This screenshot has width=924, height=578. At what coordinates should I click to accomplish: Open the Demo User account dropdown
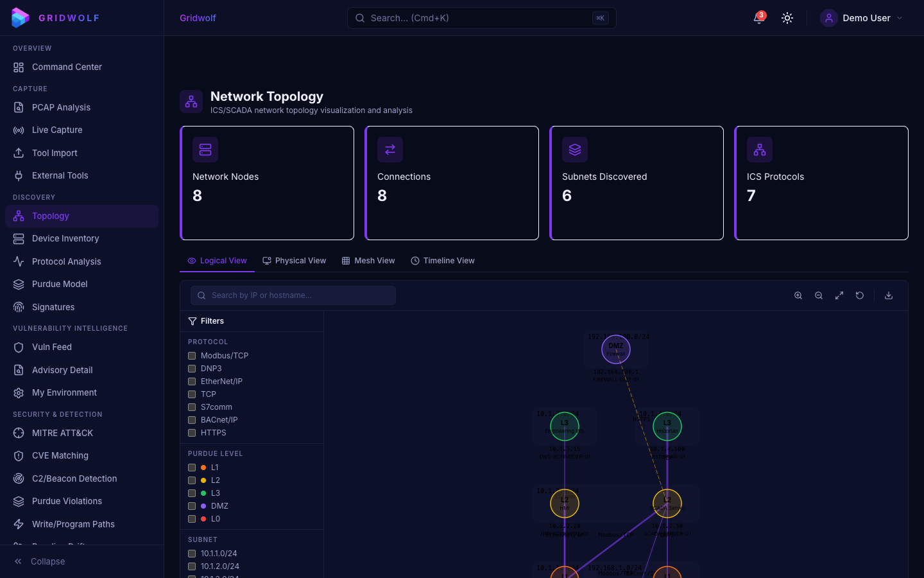(x=862, y=18)
